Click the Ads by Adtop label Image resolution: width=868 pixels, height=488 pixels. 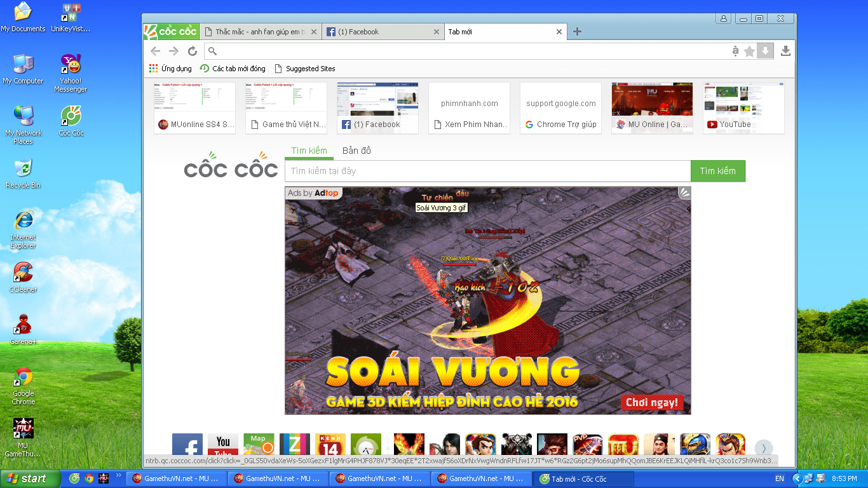point(313,193)
